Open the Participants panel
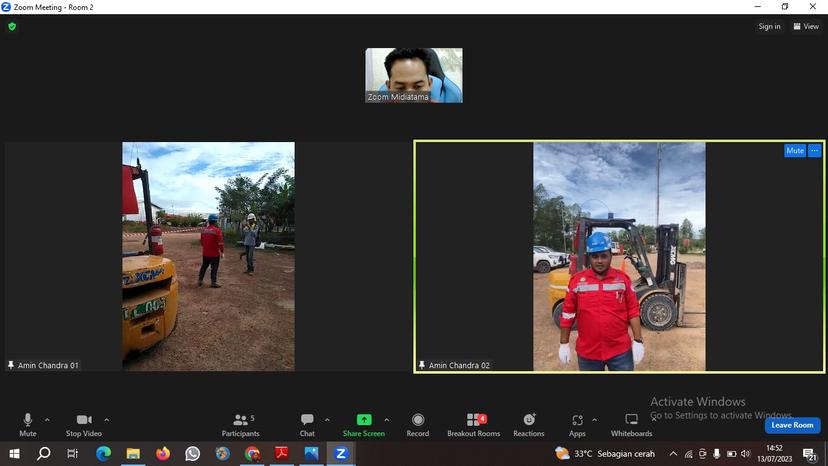The height and width of the screenshot is (466, 828). 241,425
